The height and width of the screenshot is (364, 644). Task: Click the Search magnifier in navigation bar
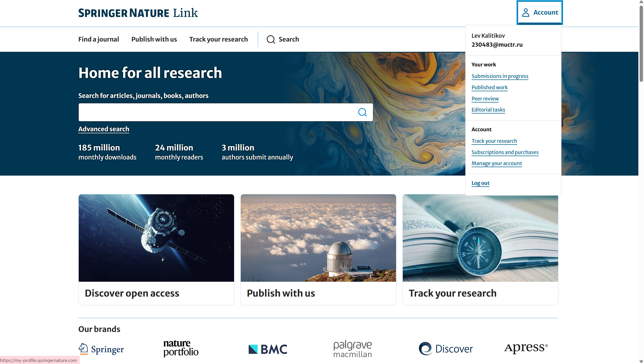coord(271,39)
